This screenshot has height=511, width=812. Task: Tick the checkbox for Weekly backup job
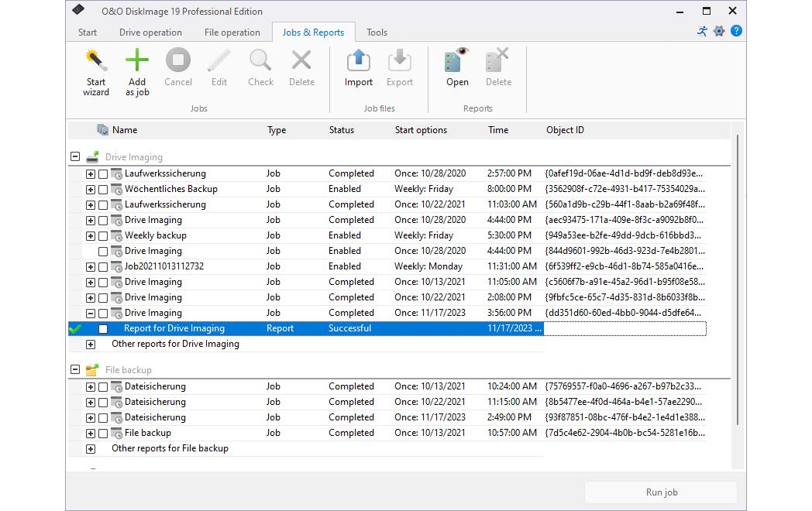pyautogui.click(x=103, y=236)
